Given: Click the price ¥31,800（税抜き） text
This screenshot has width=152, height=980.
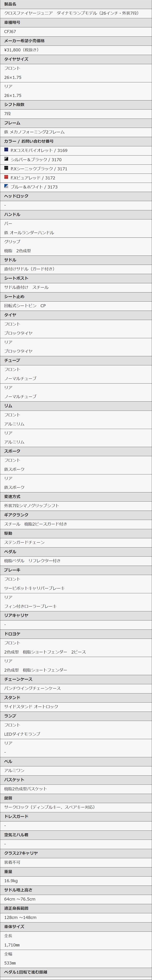Looking at the screenshot, I should coord(22,50).
